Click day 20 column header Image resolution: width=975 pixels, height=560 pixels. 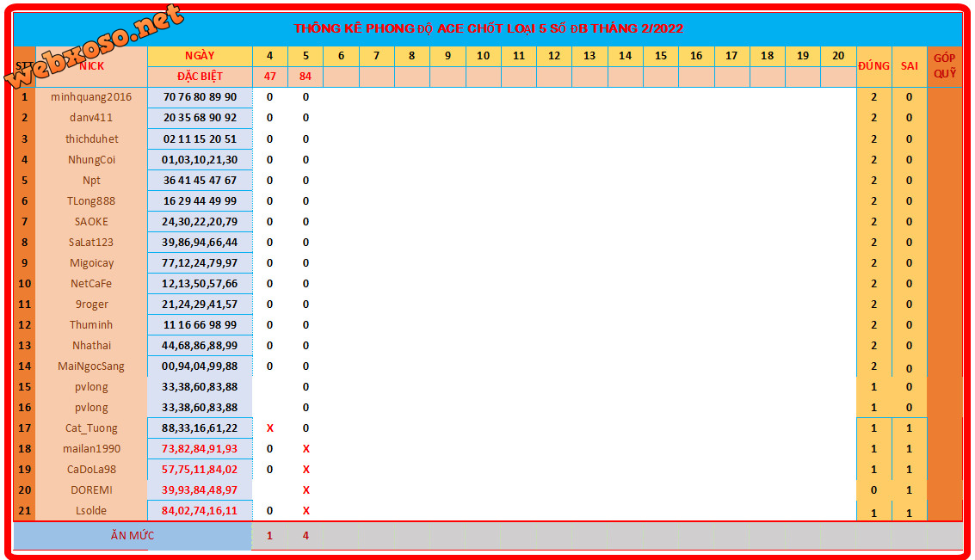[x=838, y=55]
